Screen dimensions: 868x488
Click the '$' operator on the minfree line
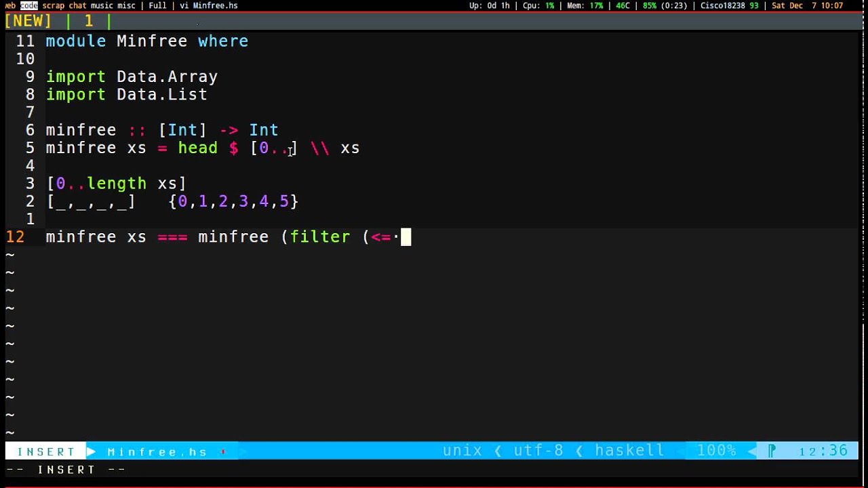(x=233, y=148)
